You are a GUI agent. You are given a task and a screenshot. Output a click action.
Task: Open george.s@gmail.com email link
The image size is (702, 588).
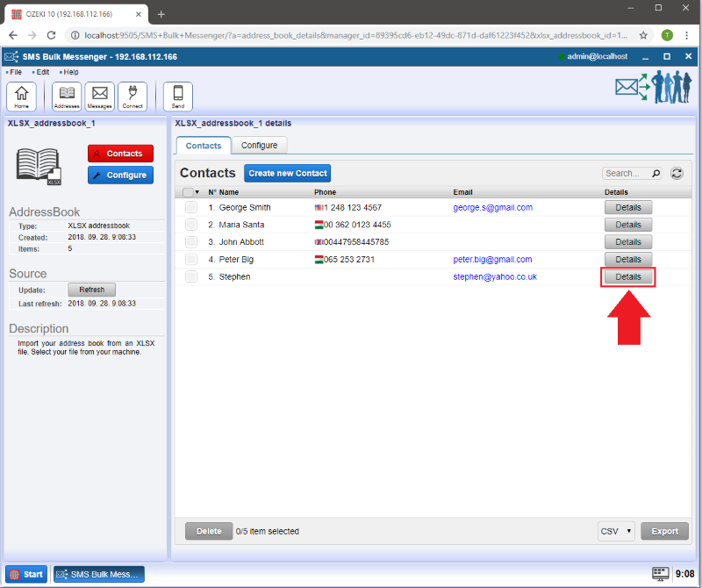click(492, 208)
